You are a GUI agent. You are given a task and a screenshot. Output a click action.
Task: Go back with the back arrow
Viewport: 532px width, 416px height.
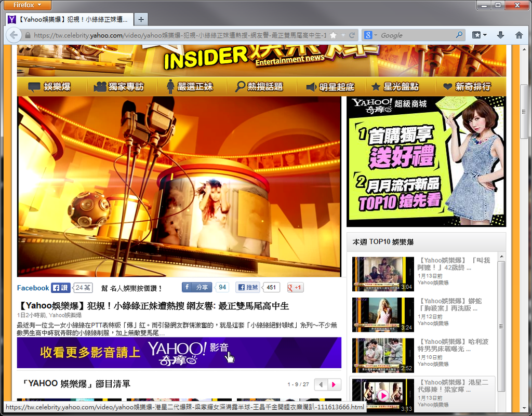click(x=14, y=35)
